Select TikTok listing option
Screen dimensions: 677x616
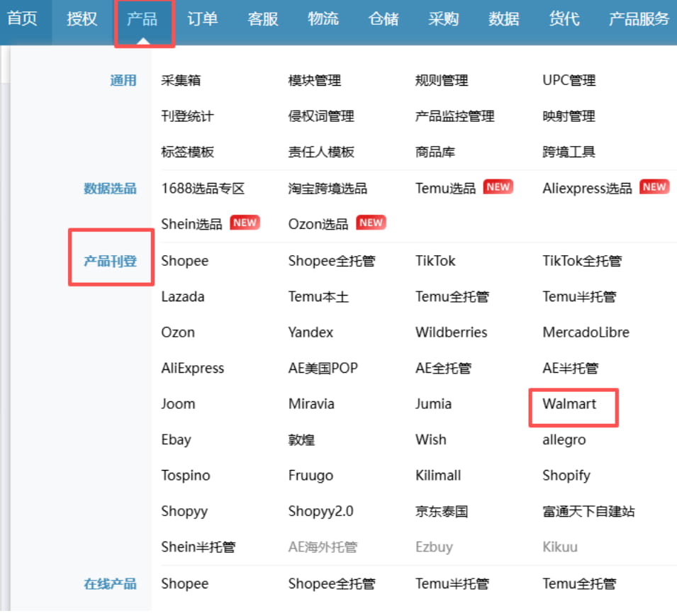point(435,261)
